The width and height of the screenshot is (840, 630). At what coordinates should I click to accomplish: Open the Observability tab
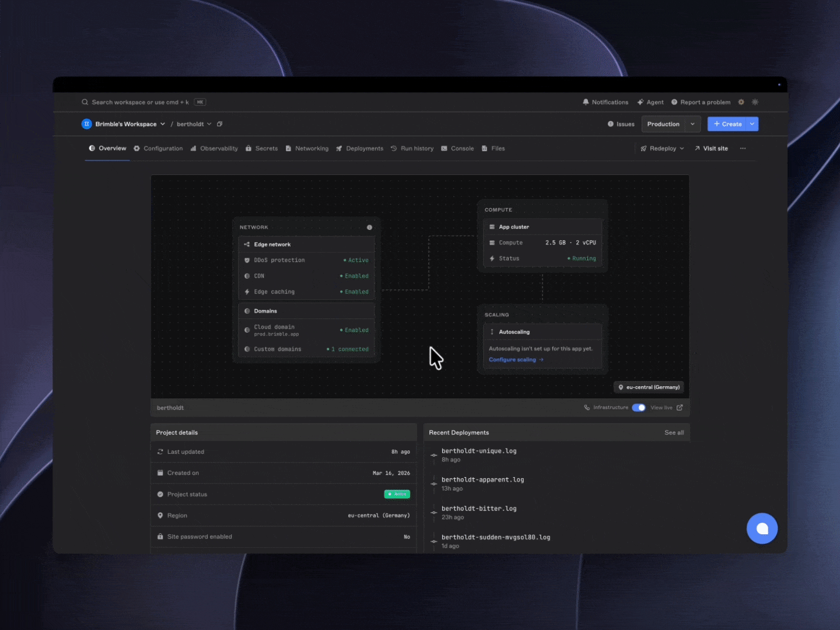click(214, 149)
